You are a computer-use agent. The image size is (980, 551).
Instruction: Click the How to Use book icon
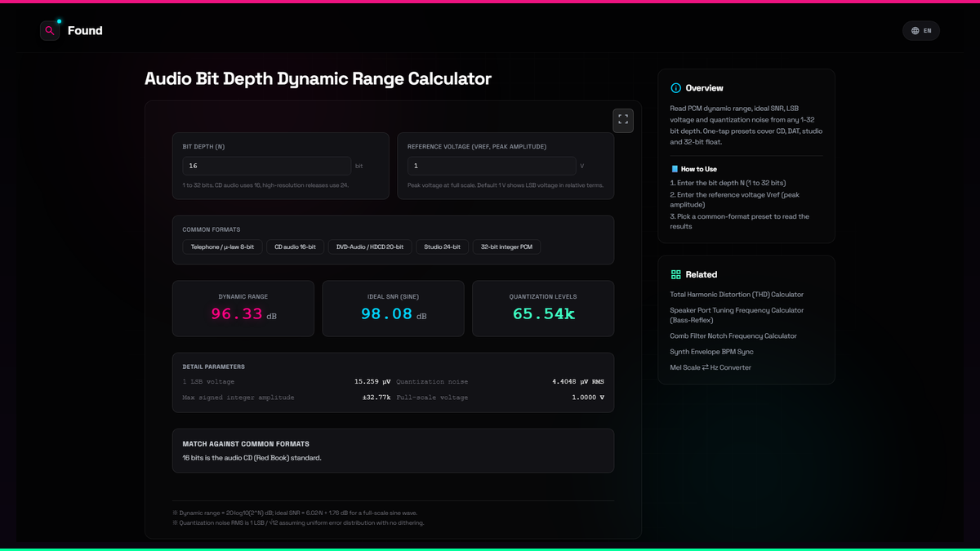pyautogui.click(x=675, y=169)
